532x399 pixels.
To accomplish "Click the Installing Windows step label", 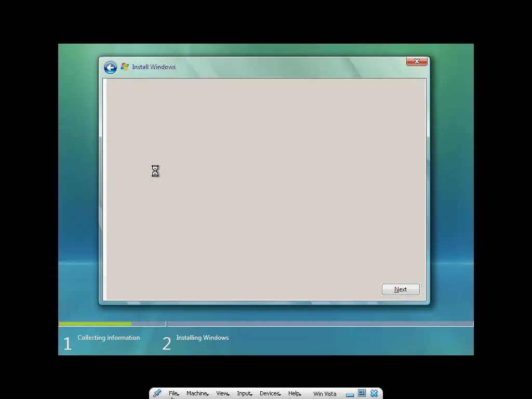I will [202, 338].
